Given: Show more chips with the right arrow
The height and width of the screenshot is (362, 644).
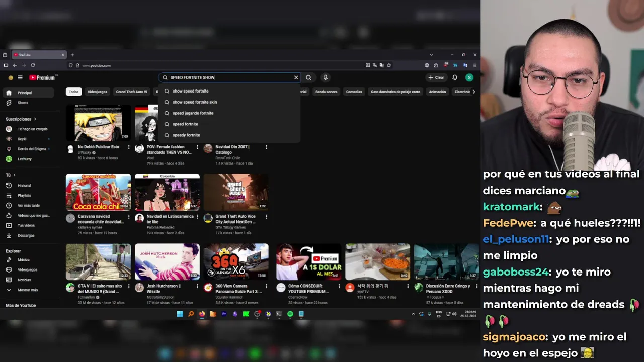Looking at the screenshot, I should pyautogui.click(x=473, y=92).
